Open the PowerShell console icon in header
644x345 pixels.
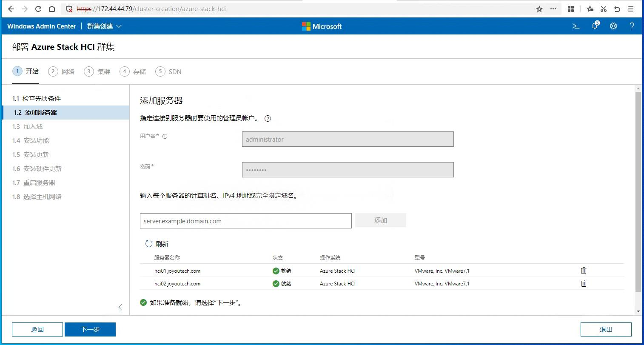(576, 26)
